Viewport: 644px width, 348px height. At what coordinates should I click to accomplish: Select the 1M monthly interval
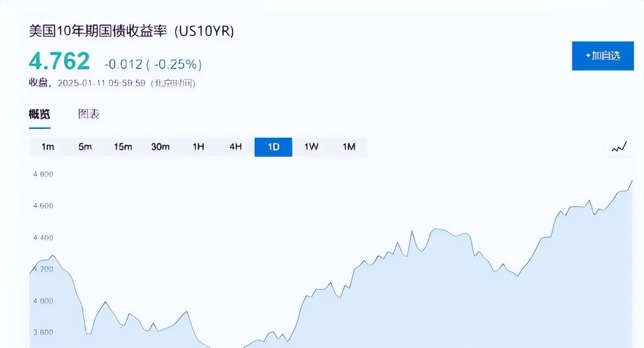349,147
